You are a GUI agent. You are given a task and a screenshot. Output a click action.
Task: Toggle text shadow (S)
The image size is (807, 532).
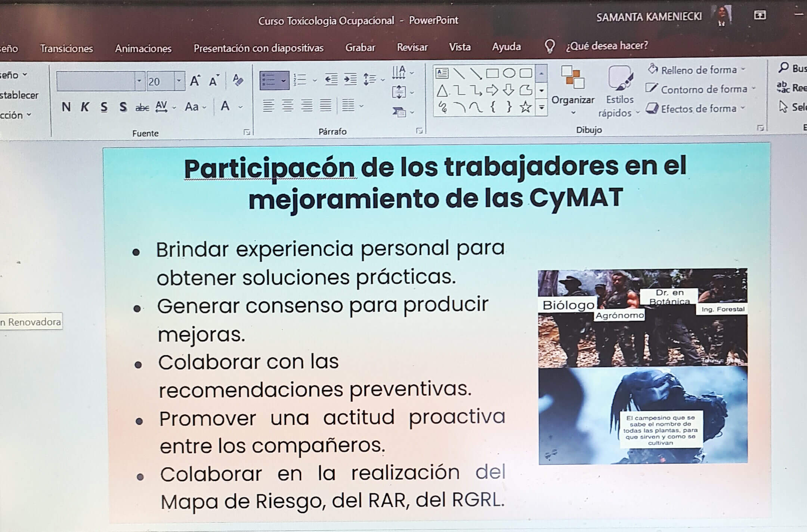[x=123, y=107]
